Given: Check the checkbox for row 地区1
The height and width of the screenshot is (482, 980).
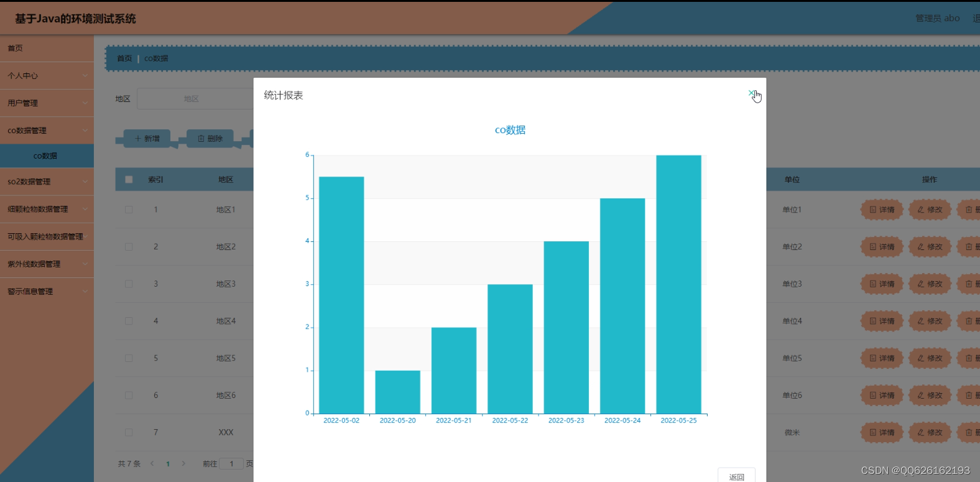Looking at the screenshot, I should coord(129,210).
